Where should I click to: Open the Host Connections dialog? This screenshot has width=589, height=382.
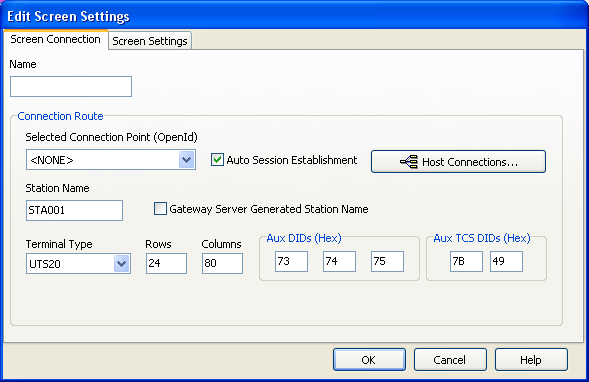(458, 162)
